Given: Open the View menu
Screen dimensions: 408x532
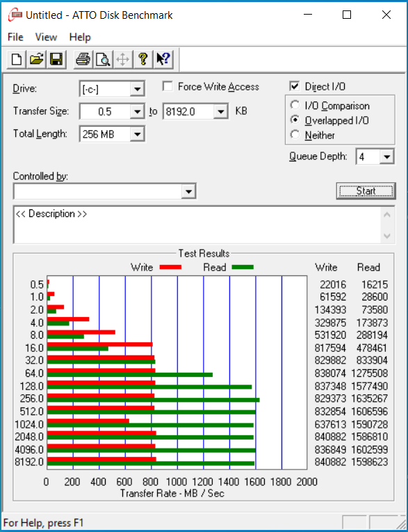Looking at the screenshot, I should click(46, 37).
